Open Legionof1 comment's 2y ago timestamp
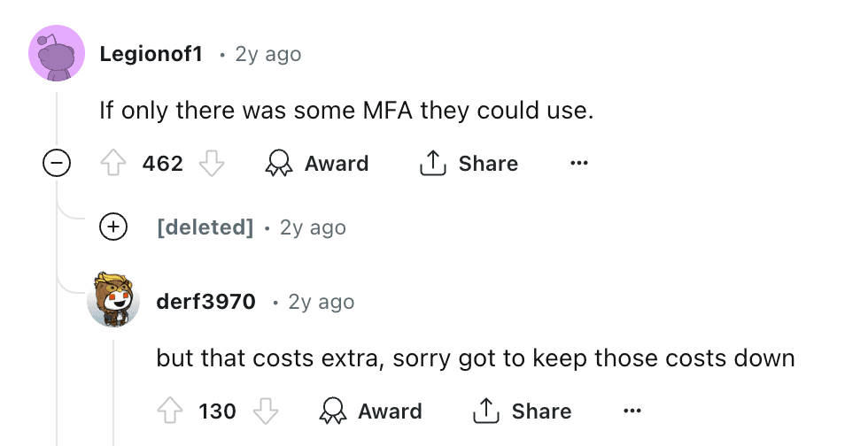 click(x=267, y=54)
